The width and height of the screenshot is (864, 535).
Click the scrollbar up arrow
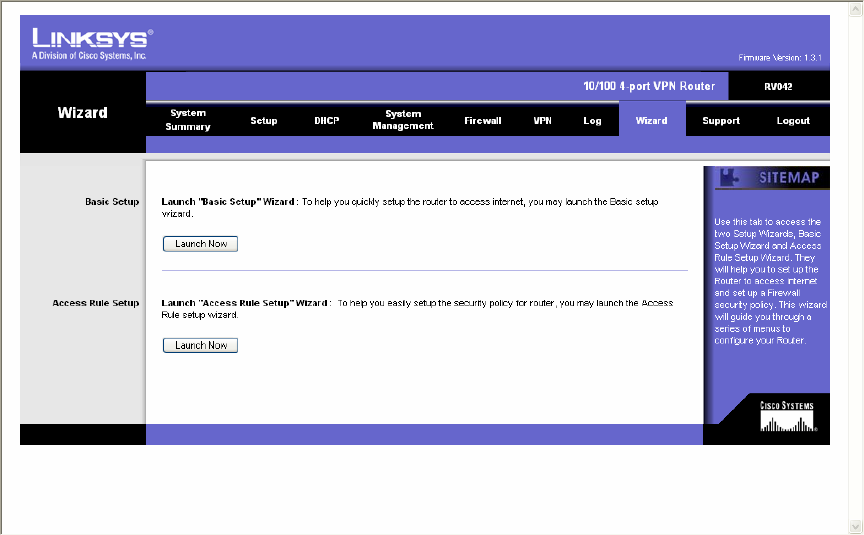coord(856,8)
